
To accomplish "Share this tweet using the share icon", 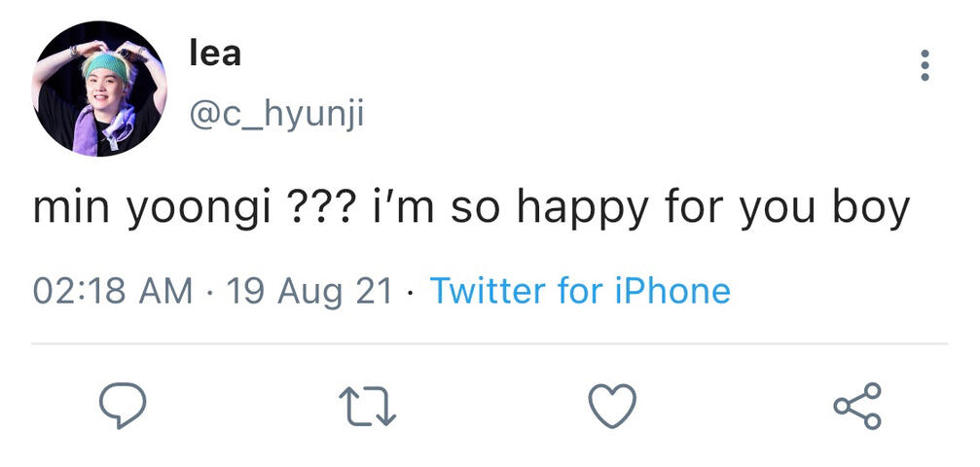I will (857, 406).
